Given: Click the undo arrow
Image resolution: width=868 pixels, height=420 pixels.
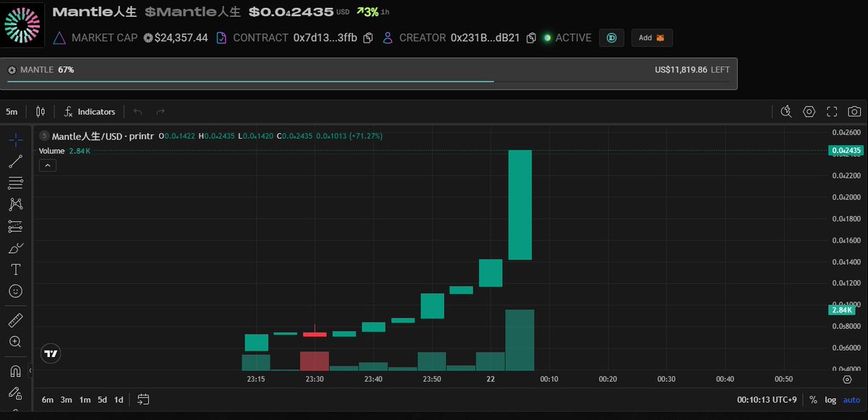Looking at the screenshot, I should coord(138,111).
